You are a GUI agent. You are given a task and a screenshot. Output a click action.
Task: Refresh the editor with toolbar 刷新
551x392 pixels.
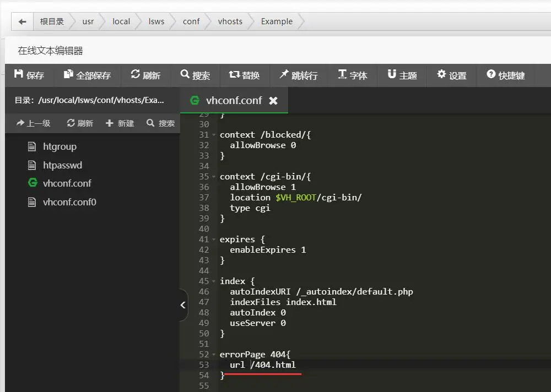pyautogui.click(x=145, y=75)
